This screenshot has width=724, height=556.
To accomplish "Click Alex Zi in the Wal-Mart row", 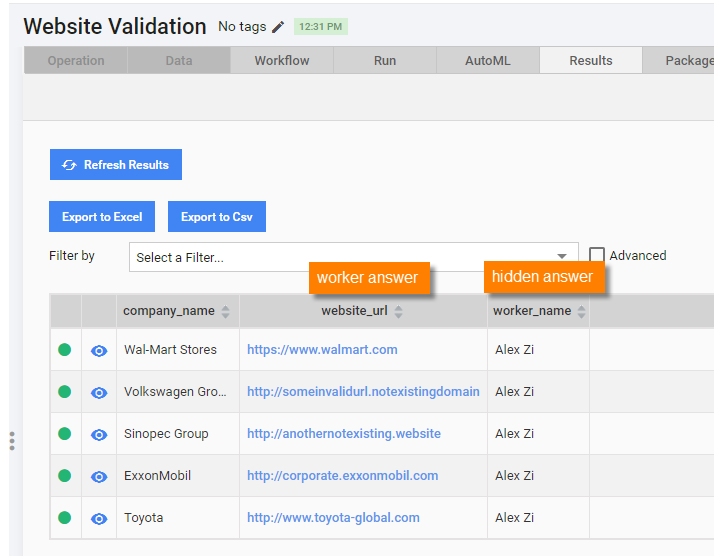I will point(514,350).
